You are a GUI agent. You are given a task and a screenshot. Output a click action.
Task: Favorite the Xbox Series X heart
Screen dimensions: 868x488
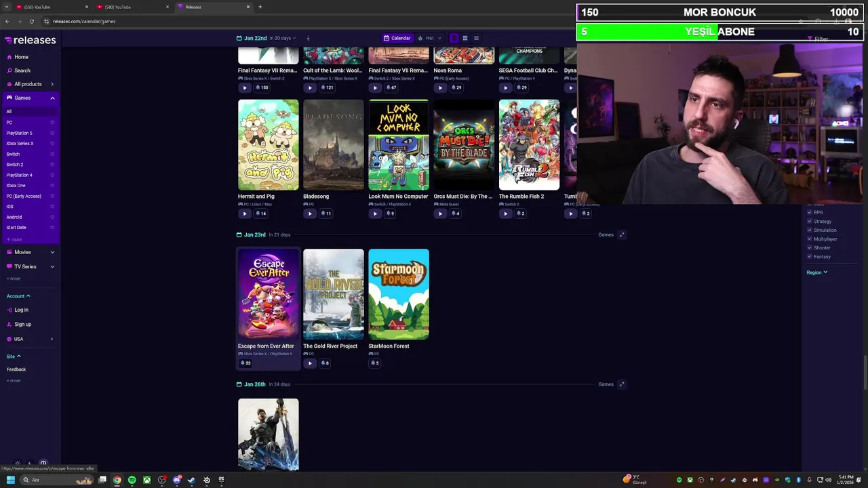click(x=52, y=144)
